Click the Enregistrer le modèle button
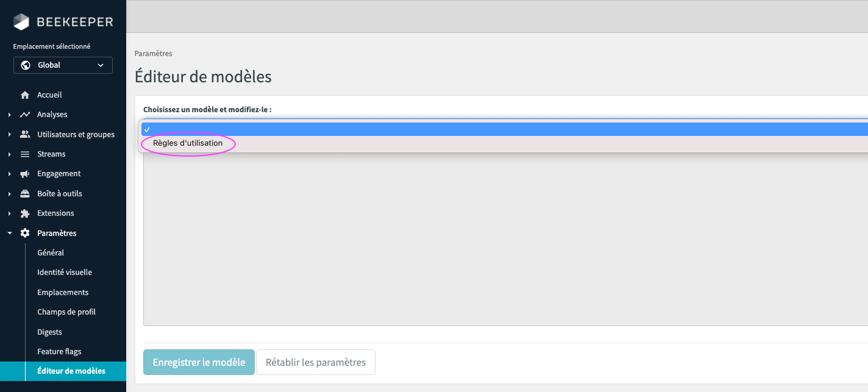The image size is (868, 392). pyautogui.click(x=199, y=362)
